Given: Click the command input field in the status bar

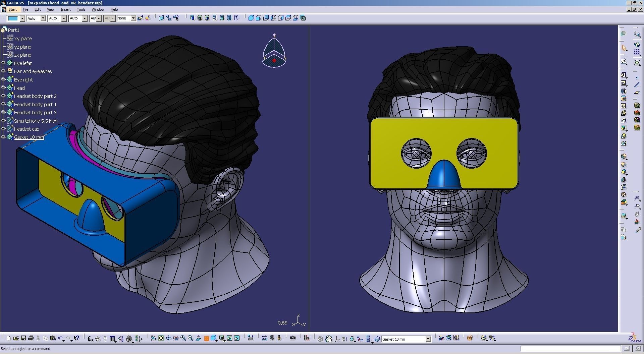Looking at the screenshot, I should pyautogui.click(x=571, y=349).
